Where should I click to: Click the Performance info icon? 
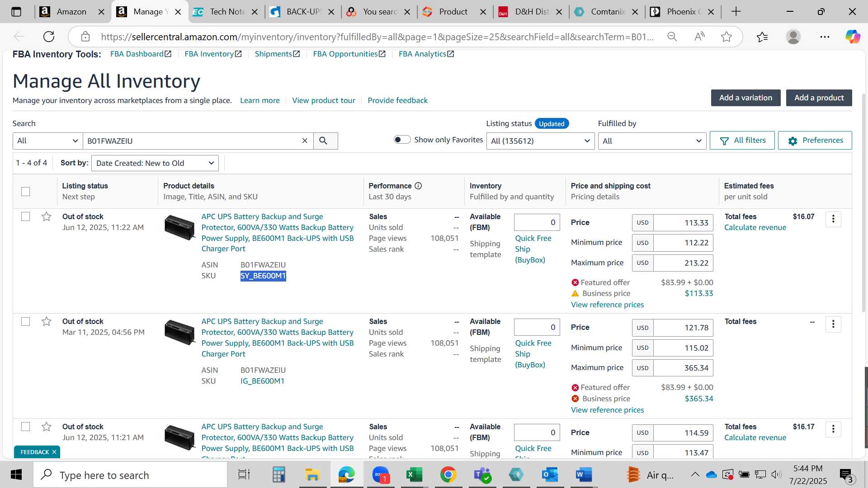click(x=418, y=186)
